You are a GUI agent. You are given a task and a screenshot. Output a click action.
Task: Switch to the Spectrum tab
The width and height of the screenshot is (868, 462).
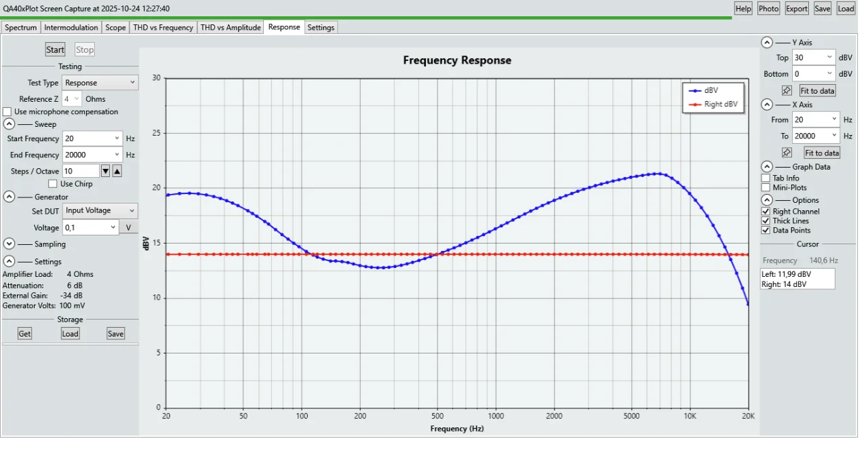[20, 27]
